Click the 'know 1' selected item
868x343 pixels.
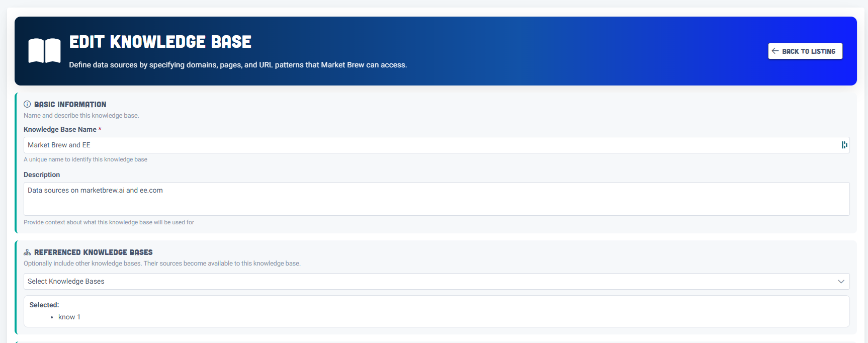(x=69, y=317)
